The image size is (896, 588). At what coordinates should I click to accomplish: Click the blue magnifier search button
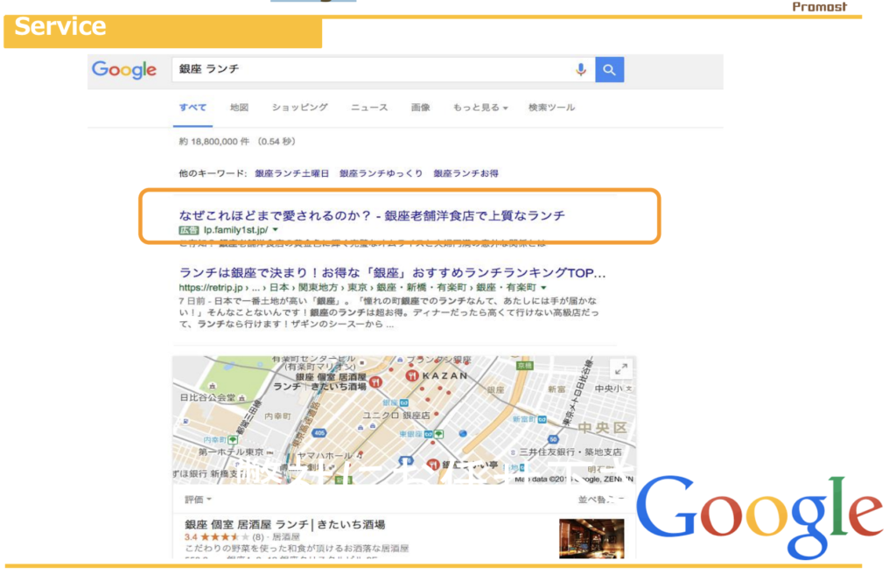point(610,70)
